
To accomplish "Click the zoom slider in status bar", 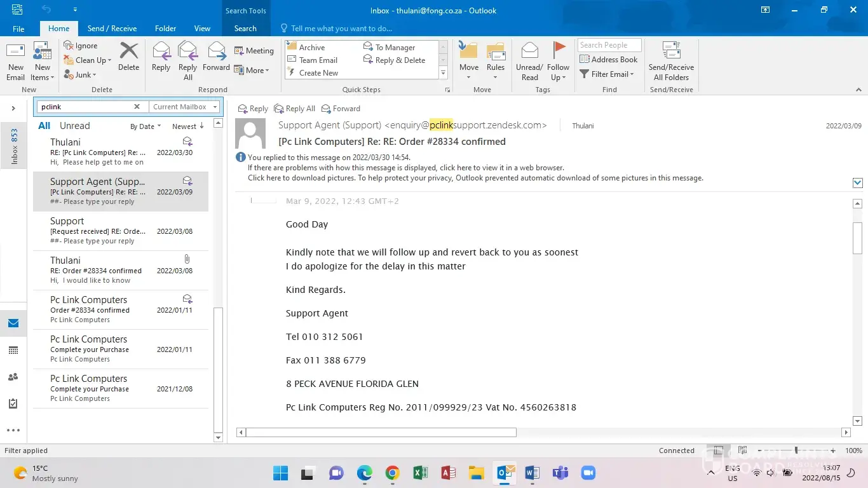I will click(796, 451).
